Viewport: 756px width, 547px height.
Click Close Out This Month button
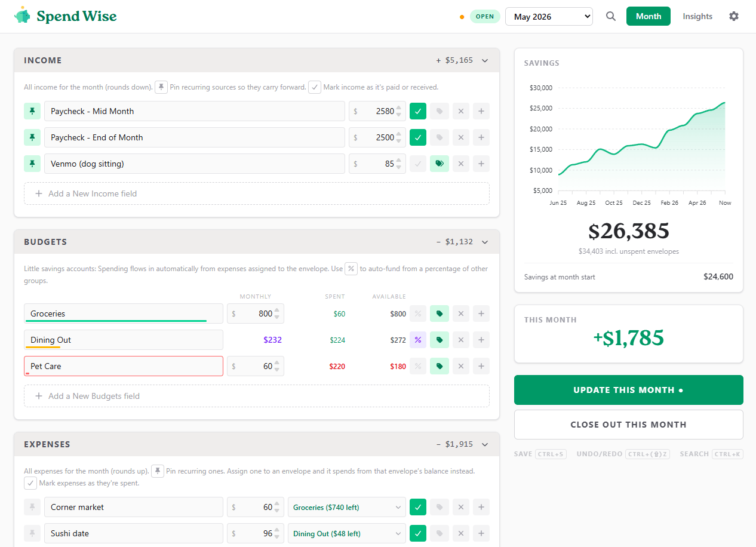pyautogui.click(x=629, y=425)
